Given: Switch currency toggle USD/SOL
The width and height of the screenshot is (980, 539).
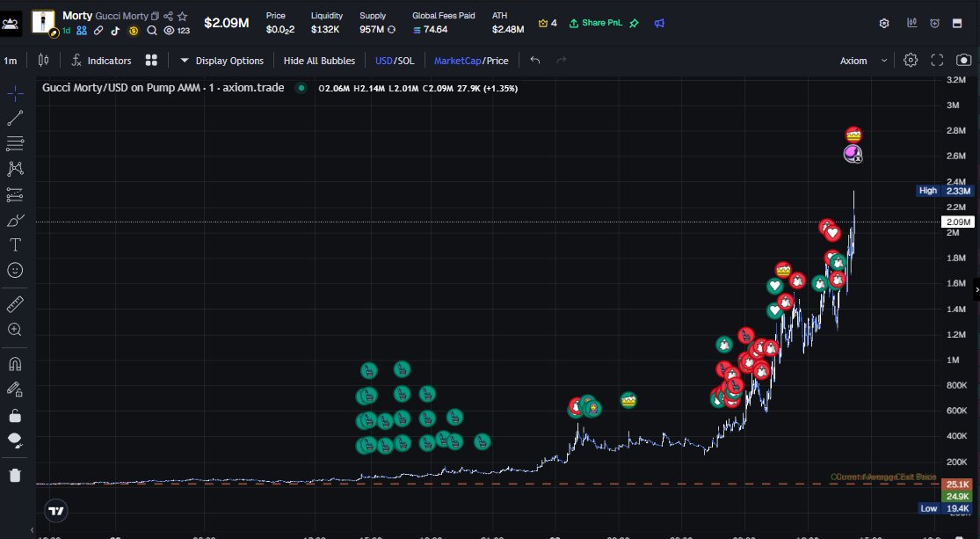Looking at the screenshot, I should click(x=395, y=61).
